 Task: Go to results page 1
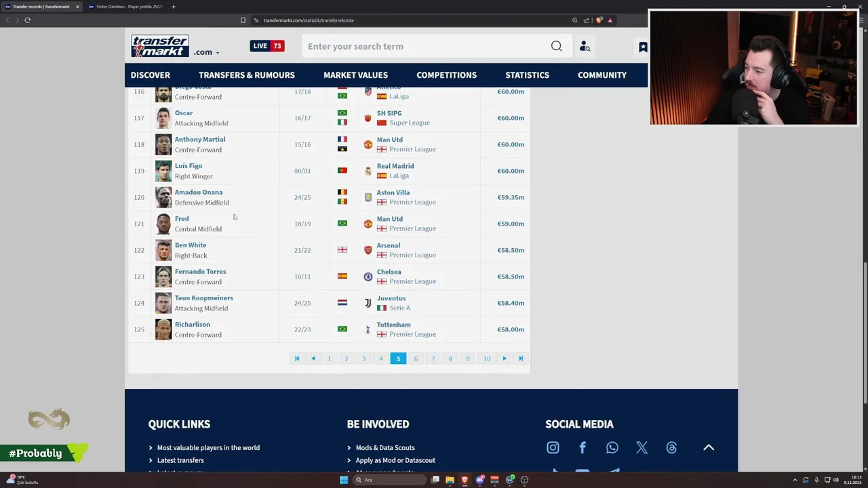(330, 359)
